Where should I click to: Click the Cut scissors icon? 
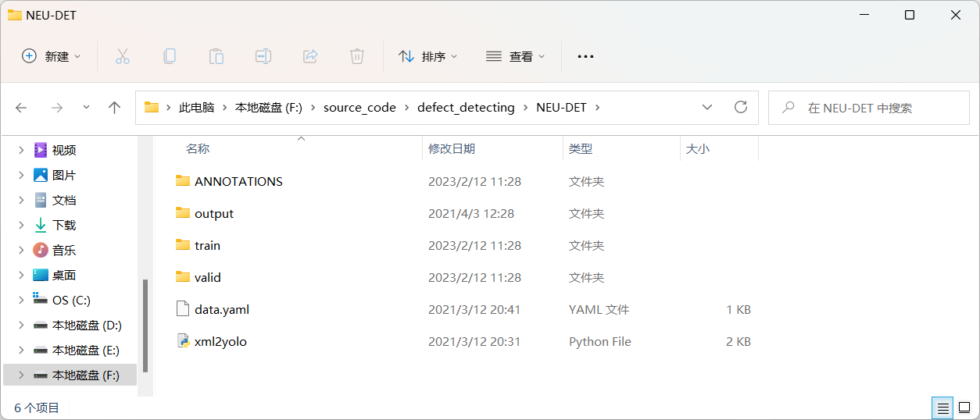click(x=123, y=56)
